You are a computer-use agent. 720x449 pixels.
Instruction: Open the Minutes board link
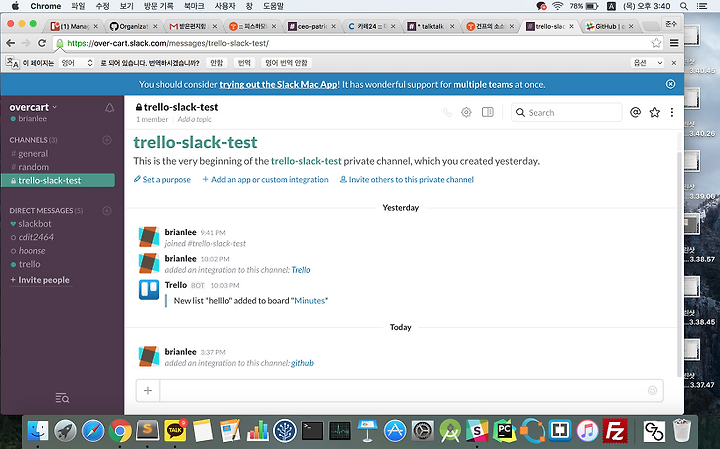click(x=309, y=301)
